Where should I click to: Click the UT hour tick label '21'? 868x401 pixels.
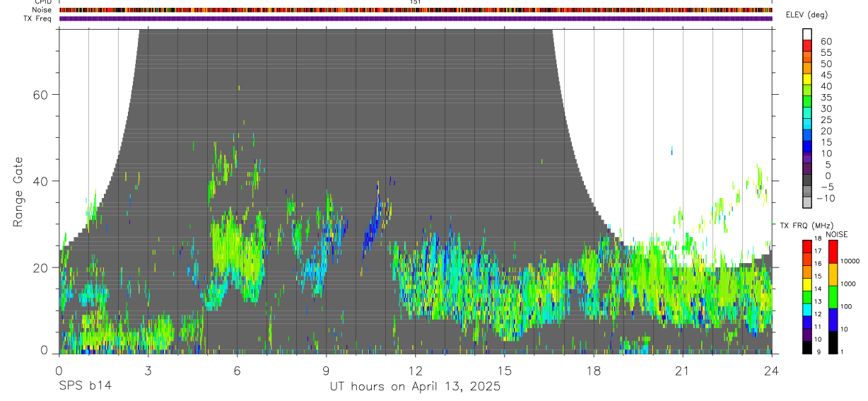point(683,371)
